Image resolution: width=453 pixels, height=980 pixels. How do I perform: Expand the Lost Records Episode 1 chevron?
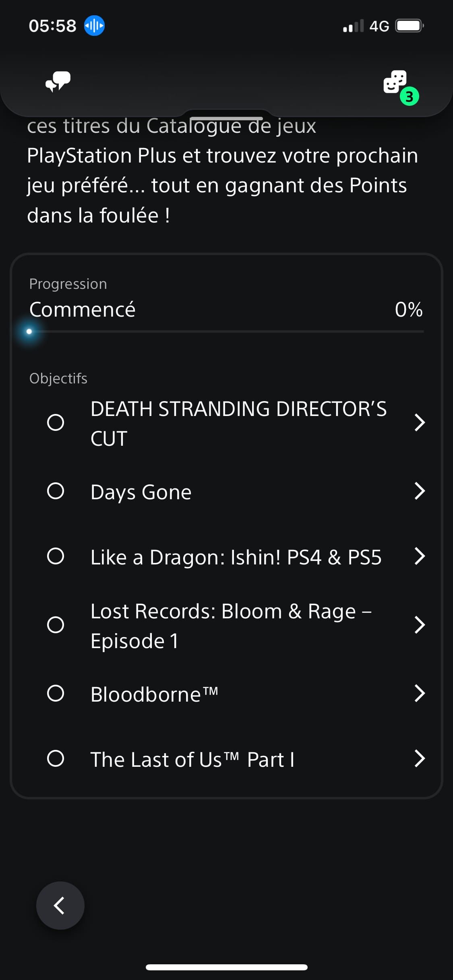coord(420,625)
